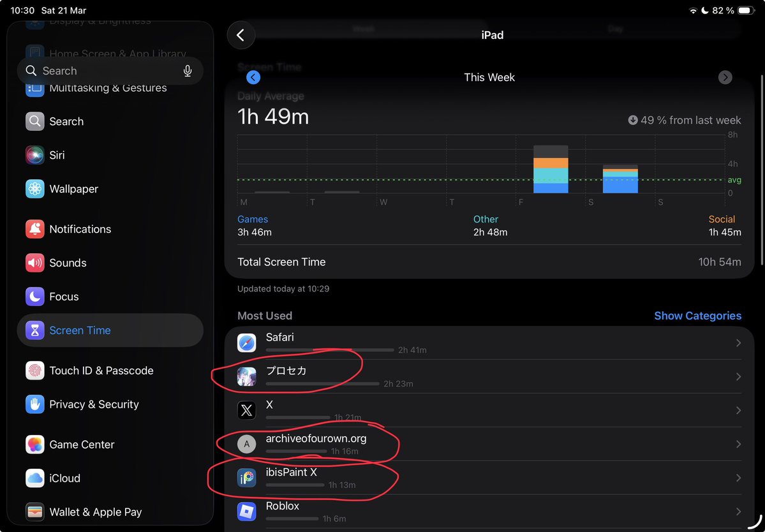Viewport: 765px width, 532px height.
Task: Tap the Focus moon icon
Action: coord(34,297)
